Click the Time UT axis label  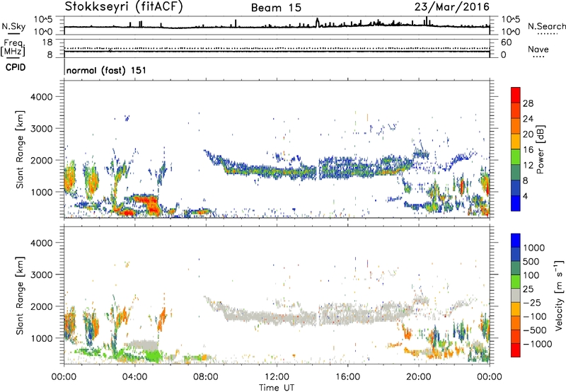277,388
